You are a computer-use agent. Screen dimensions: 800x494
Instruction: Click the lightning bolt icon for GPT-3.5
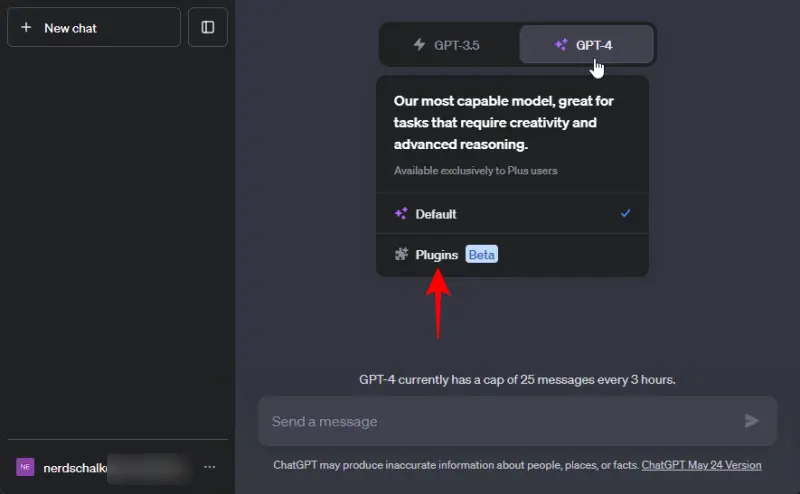[x=419, y=45]
